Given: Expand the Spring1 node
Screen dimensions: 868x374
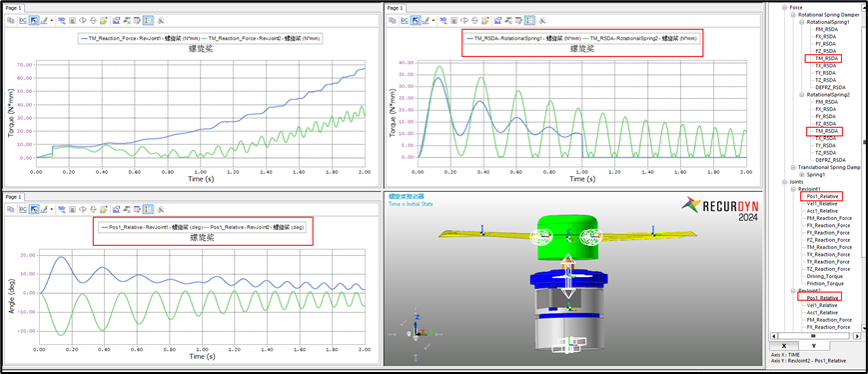Looking at the screenshot, I should (802, 175).
